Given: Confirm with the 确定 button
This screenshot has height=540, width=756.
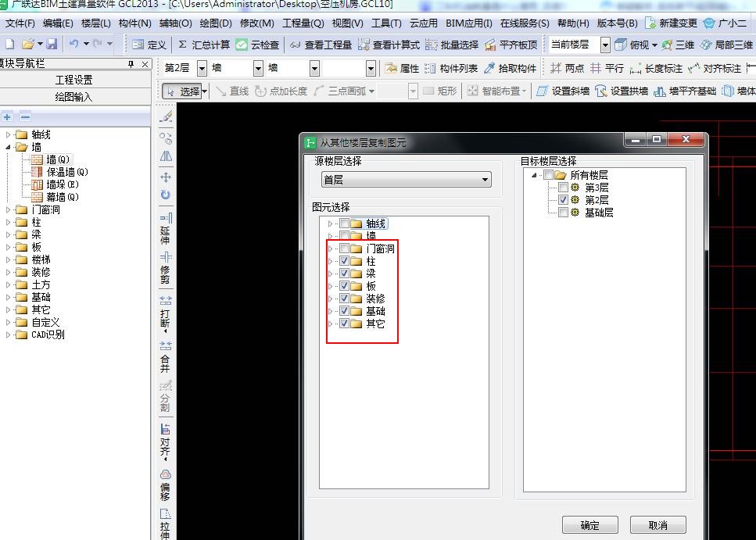Looking at the screenshot, I should [x=589, y=525].
